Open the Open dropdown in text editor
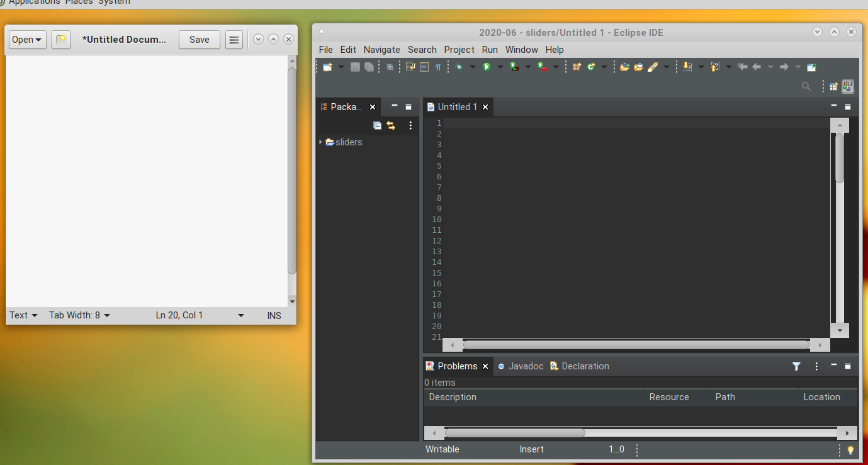 [x=28, y=40]
